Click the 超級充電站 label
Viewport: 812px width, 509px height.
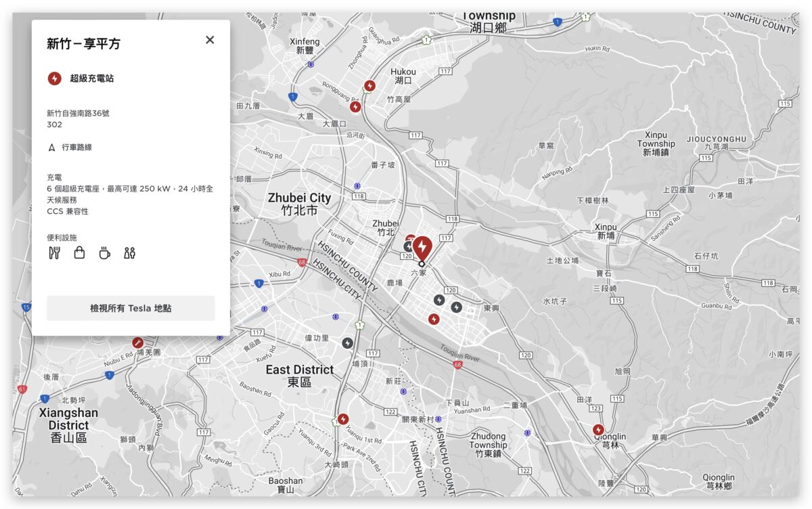click(92, 79)
